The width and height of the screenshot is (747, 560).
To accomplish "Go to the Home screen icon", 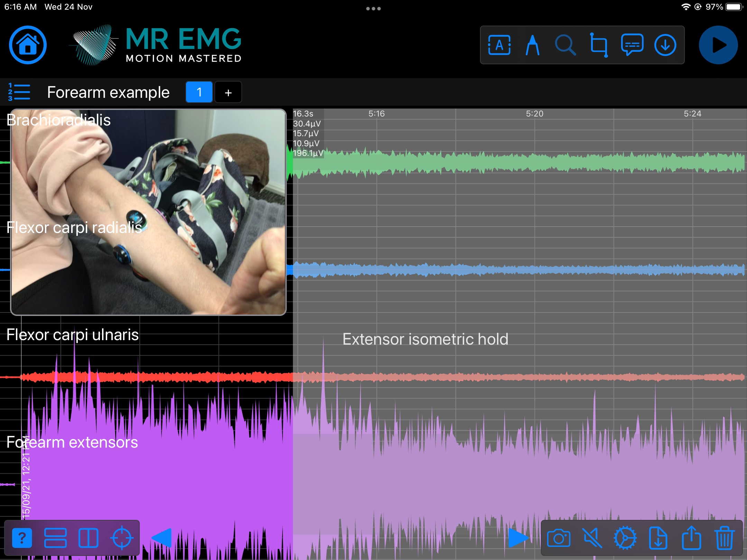I will (28, 45).
